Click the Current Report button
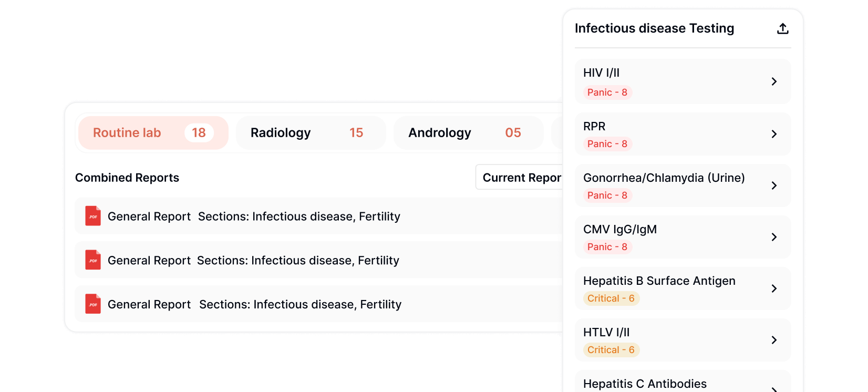 [520, 178]
